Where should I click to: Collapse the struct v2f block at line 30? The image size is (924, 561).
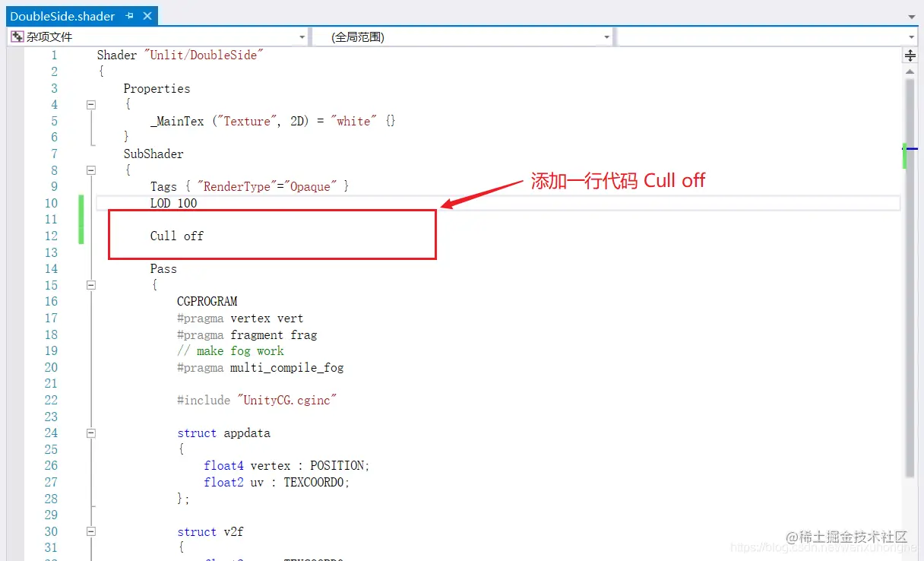[91, 531]
